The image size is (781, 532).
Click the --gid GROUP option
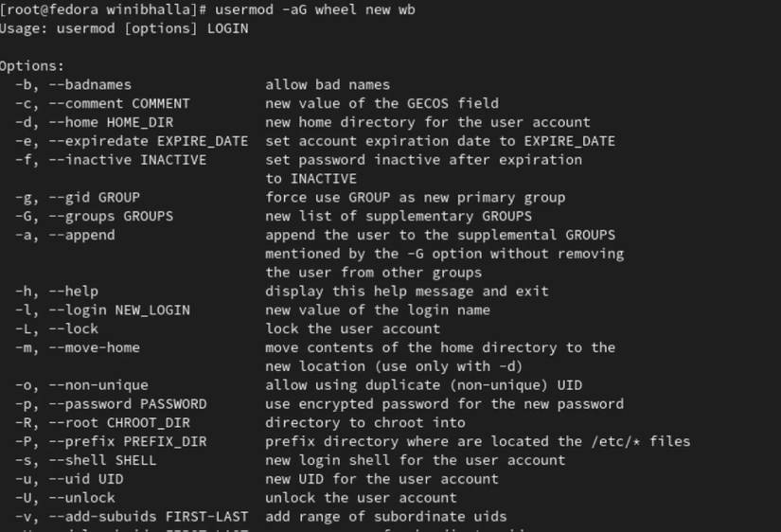coord(78,197)
